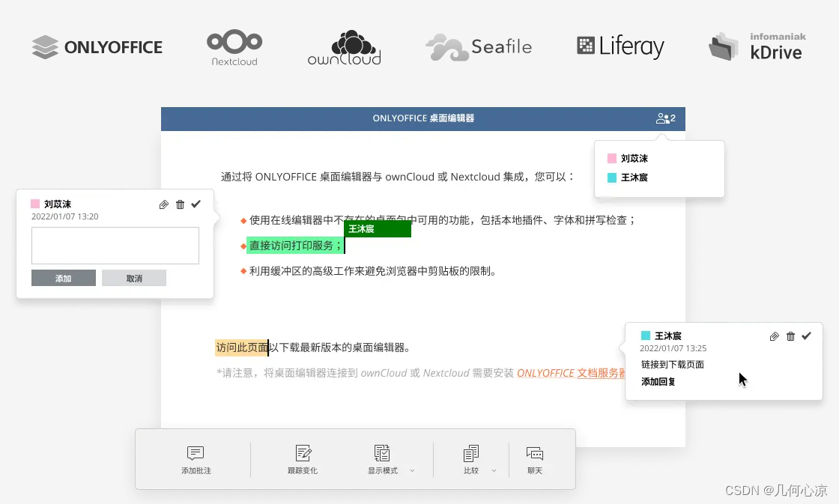
Task: Open the 聊天 chat tool
Action: (535, 460)
